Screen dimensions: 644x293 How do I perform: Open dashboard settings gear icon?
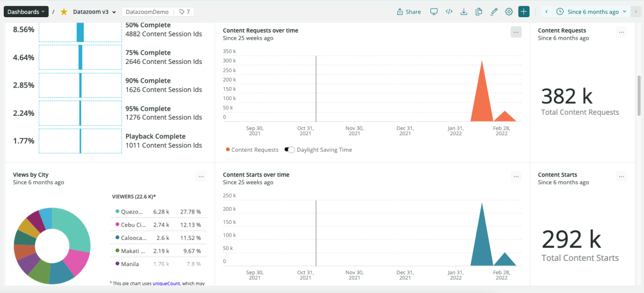pyautogui.click(x=509, y=12)
